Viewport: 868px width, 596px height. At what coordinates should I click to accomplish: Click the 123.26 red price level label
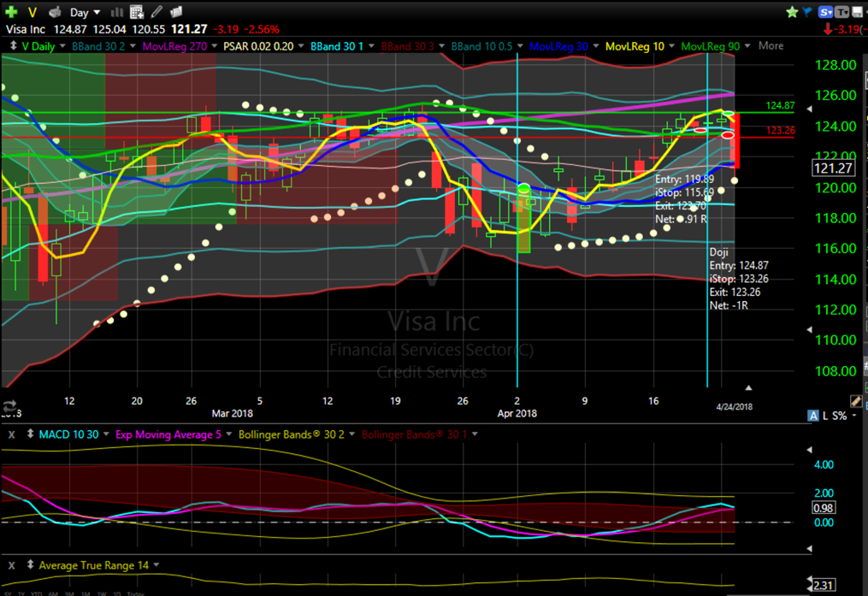click(x=781, y=131)
